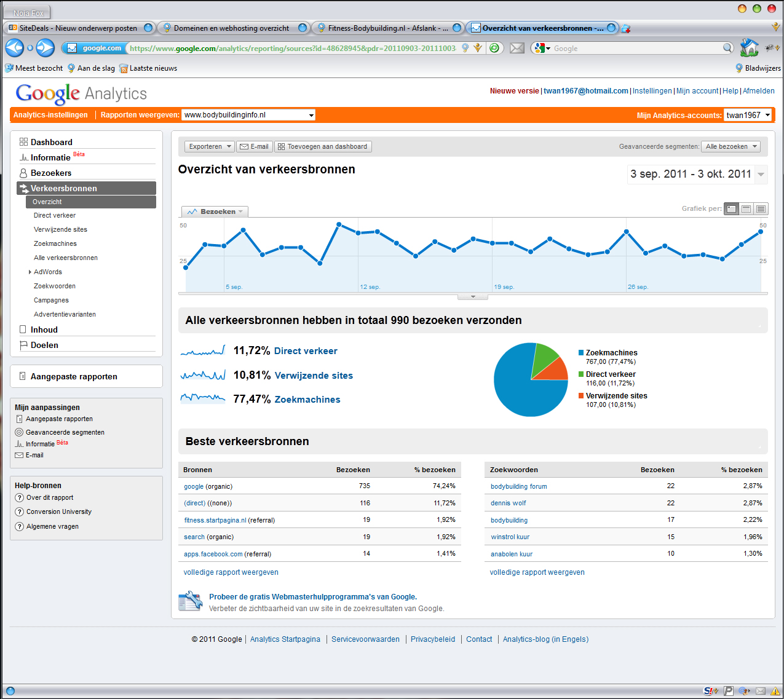Open the bodybuilding forum keyword link
Viewport: 784px width, 699px height.
(x=518, y=486)
